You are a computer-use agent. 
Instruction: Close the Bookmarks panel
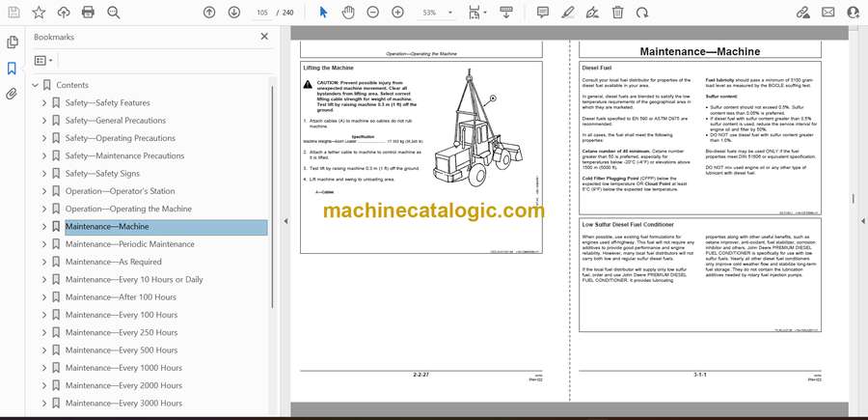pyautogui.click(x=264, y=37)
